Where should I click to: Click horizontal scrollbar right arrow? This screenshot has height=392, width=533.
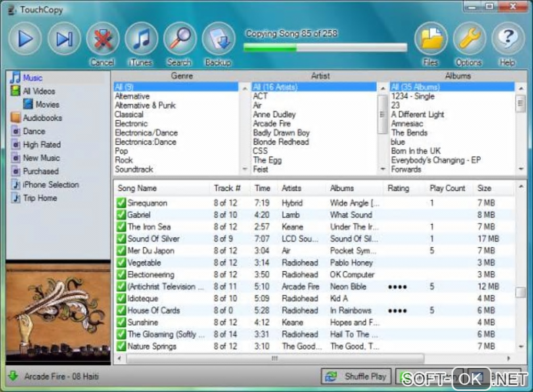[508, 359]
